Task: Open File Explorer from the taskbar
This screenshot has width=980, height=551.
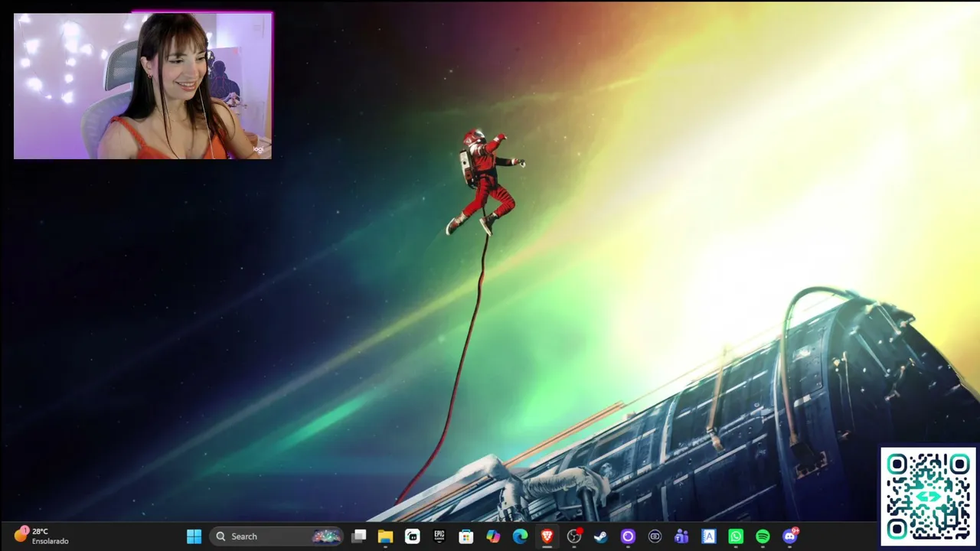Action: [385, 536]
